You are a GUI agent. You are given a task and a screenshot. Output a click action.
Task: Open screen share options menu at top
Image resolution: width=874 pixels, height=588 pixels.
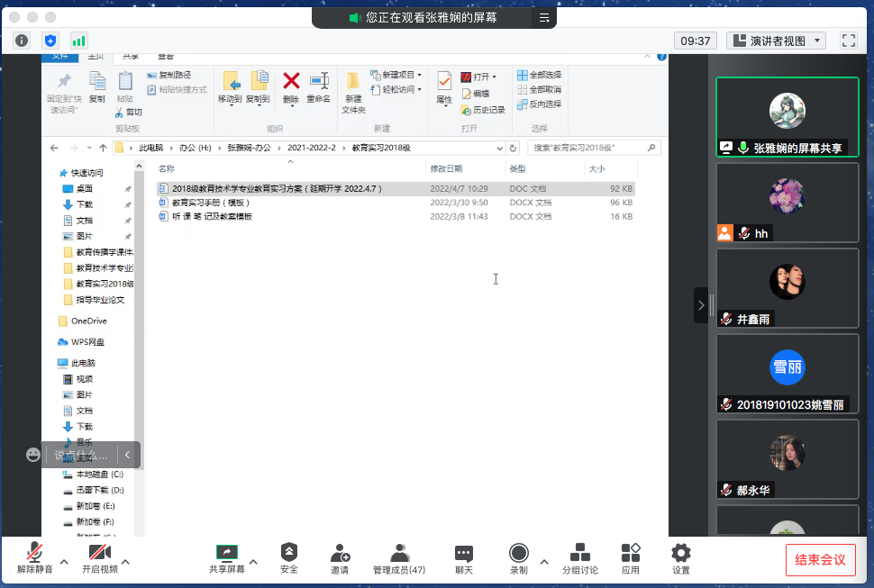(x=544, y=18)
